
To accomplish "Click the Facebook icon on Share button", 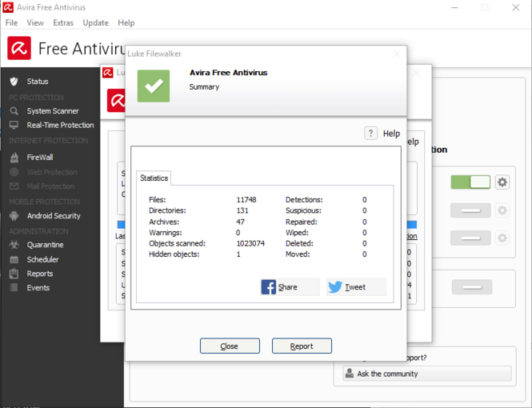I will tap(268, 287).
